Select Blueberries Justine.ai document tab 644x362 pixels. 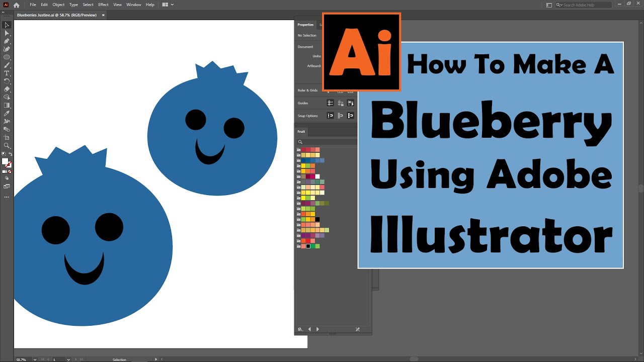(x=57, y=15)
